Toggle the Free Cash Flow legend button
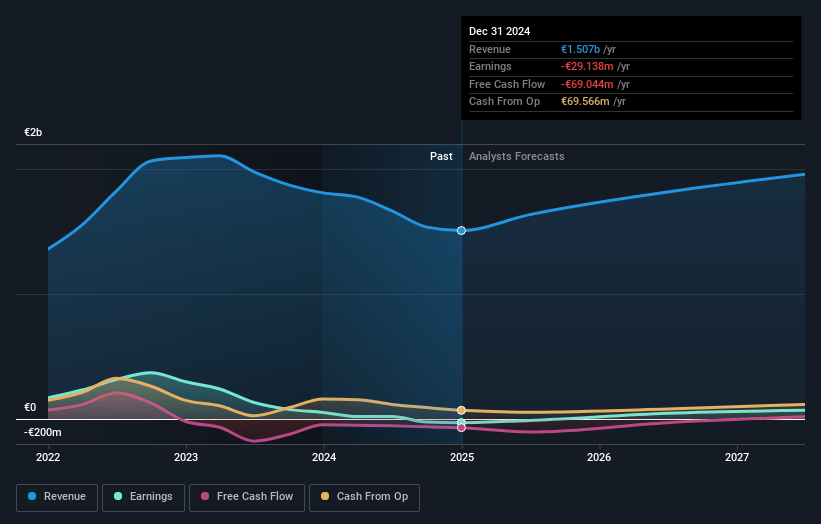Screen dimensions: 821x524 247,497
